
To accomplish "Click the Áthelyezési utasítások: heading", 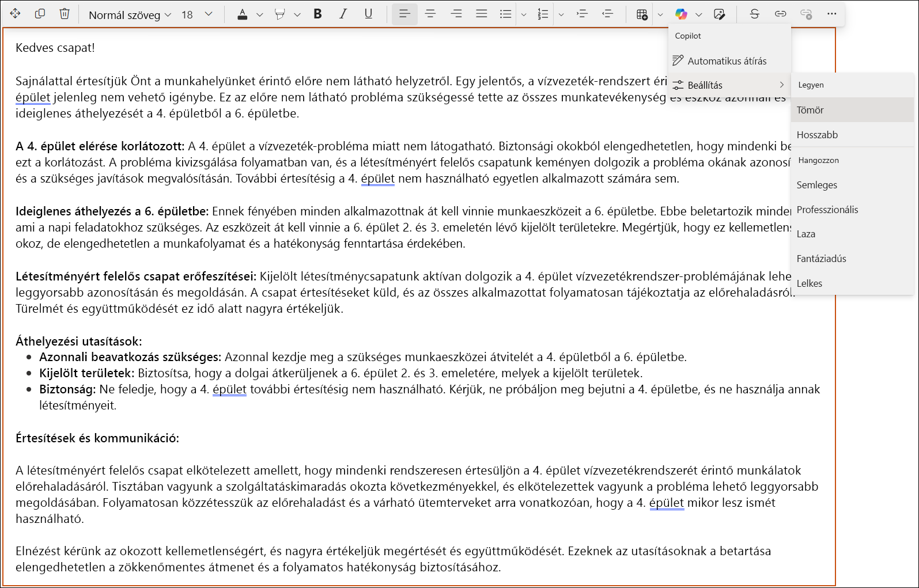I will click(x=79, y=341).
